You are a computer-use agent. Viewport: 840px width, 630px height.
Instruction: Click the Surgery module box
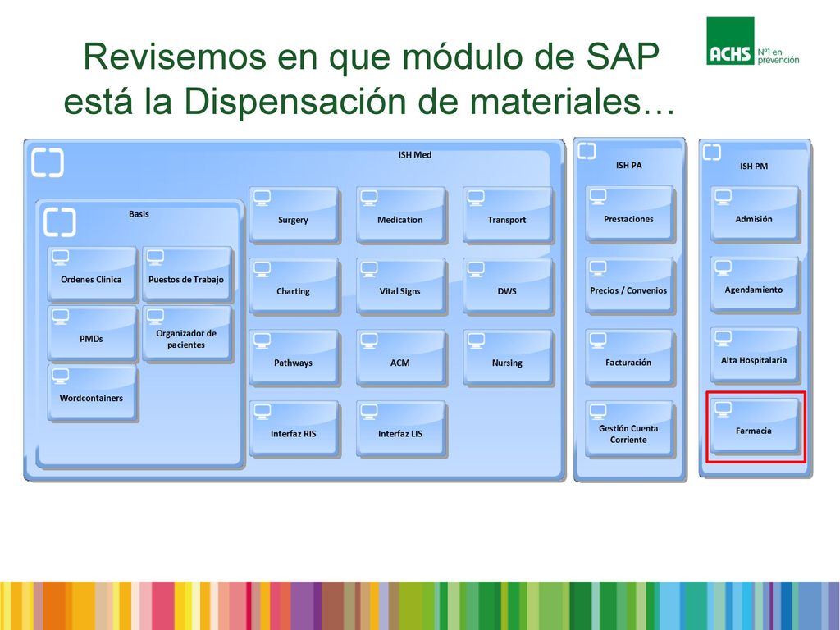coord(294,215)
